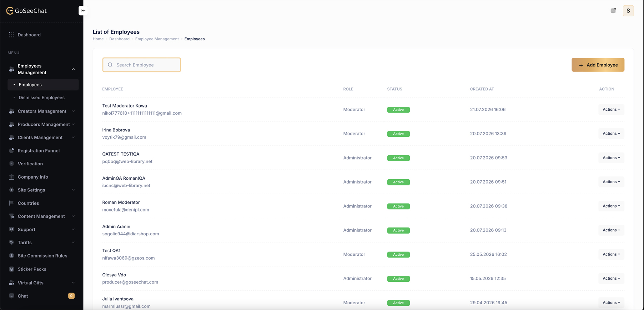The width and height of the screenshot is (644, 310).
Task: Expand the Site Settings chevron
Action: 73,190
